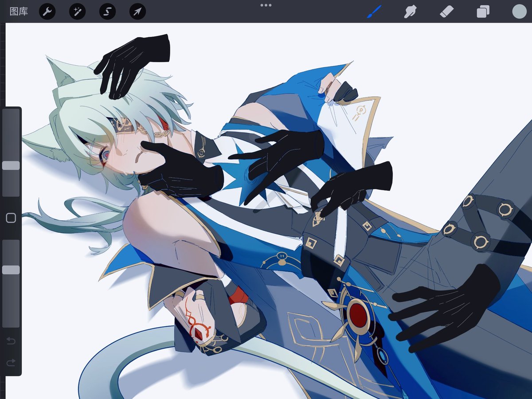Tap the undo arrow
The height and width of the screenshot is (399, 532).
pyautogui.click(x=11, y=341)
